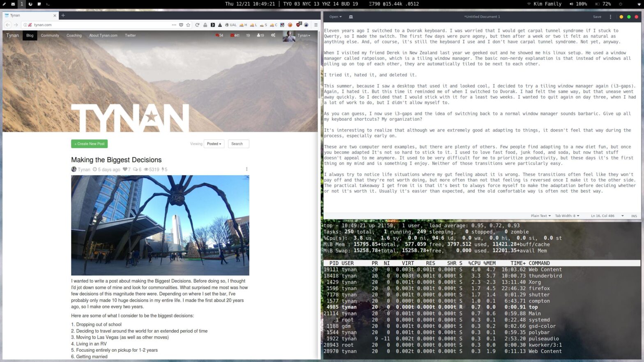The image size is (644, 362).
Task: Save the untitled document
Action: 597,17
